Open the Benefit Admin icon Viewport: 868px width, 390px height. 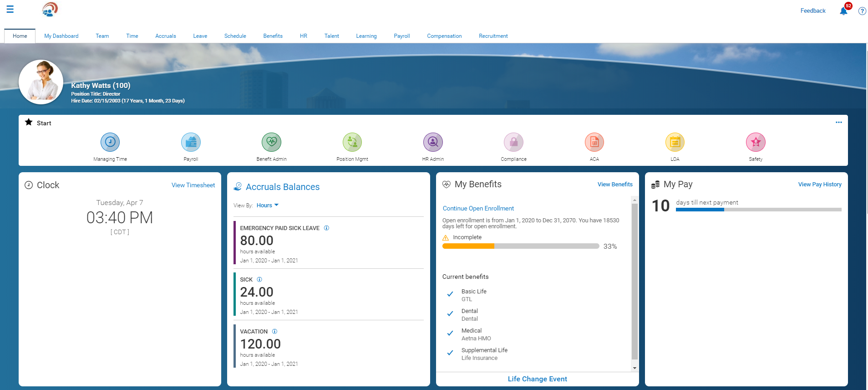pos(271,142)
